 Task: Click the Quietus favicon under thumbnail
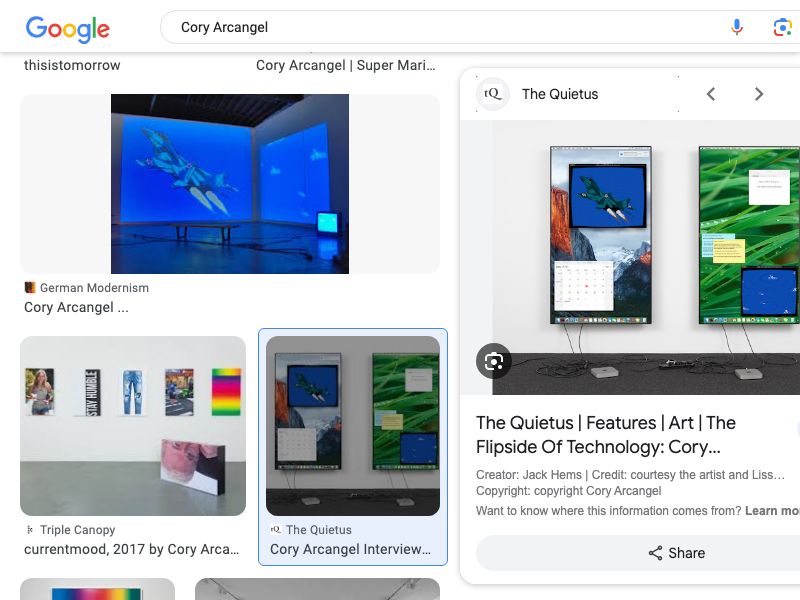[276, 530]
